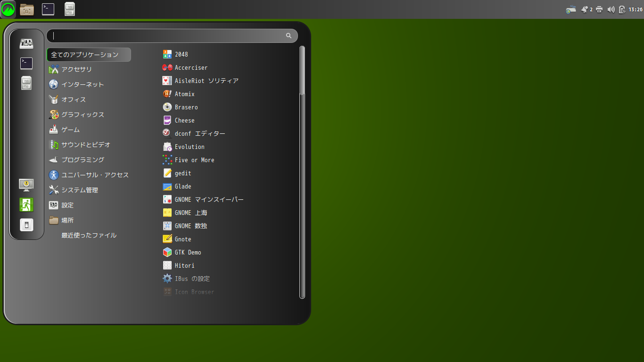Viewport: 644px width, 362px height.
Task: Open file manager in menu favorites sidebar
Action: coord(26,83)
